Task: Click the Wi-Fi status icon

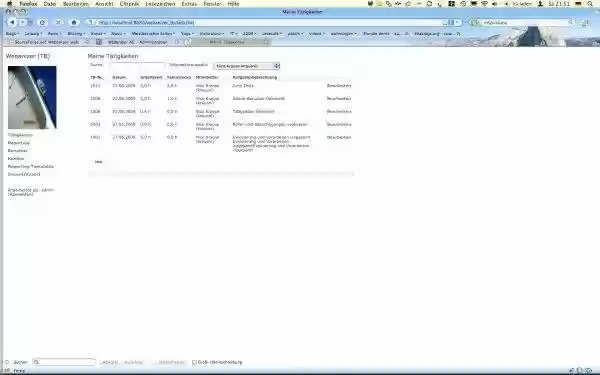Action: click(484, 4)
